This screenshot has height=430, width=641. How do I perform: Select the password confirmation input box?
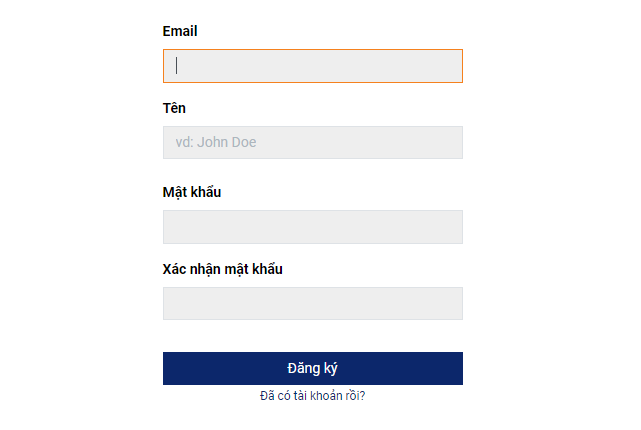(312, 304)
